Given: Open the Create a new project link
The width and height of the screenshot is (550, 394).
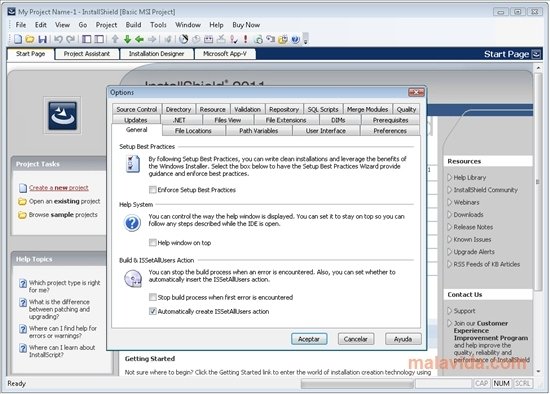Looking at the screenshot, I should click(x=59, y=188).
